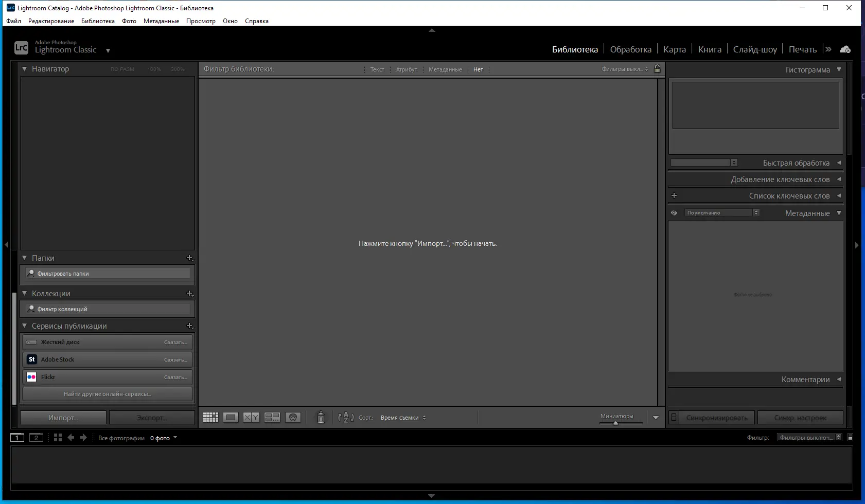Viewport: 865px width, 504px height.
Task: Open the cloud sync status icon
Action: (845, 49)
